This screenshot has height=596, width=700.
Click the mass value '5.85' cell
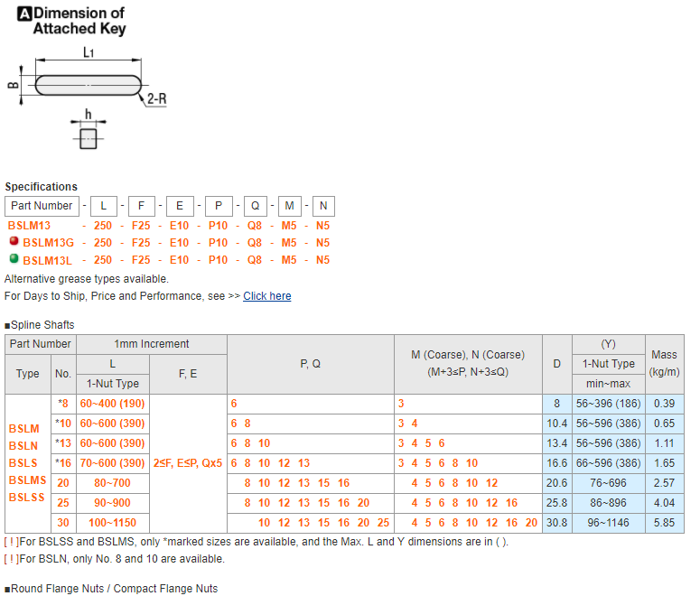pyautogui.click(x=665, y=523)
